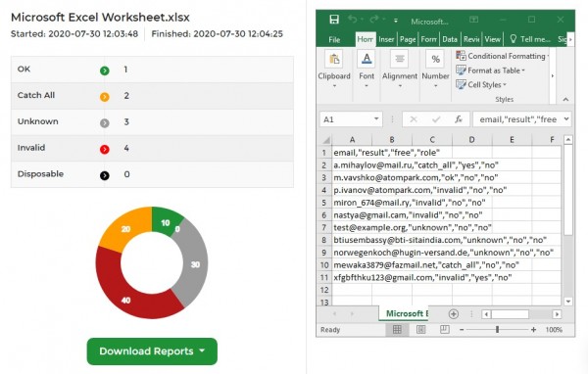
Task: Open the Name Box dropdown arrow
Action: 376,118
